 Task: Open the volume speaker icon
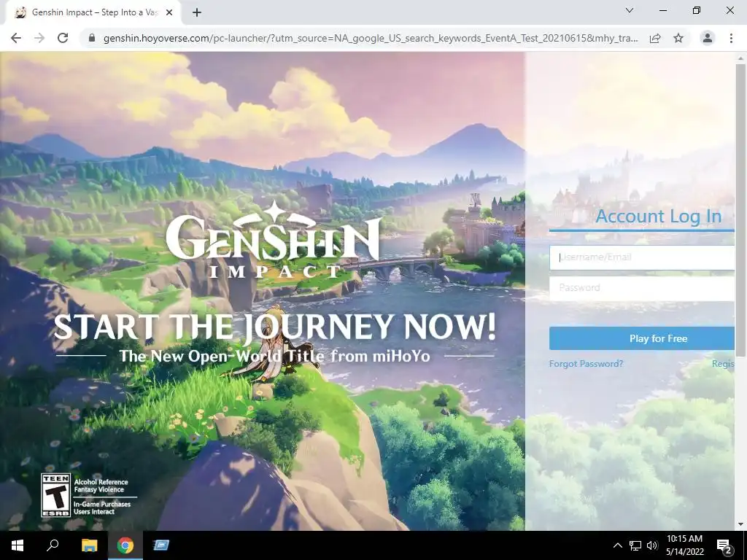click(x=652, y=545)
